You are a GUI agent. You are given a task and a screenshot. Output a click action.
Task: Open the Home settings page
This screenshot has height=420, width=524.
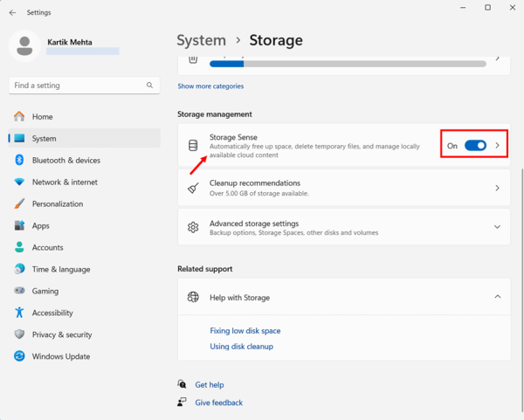pyautogui.click(x=84, y=117)
